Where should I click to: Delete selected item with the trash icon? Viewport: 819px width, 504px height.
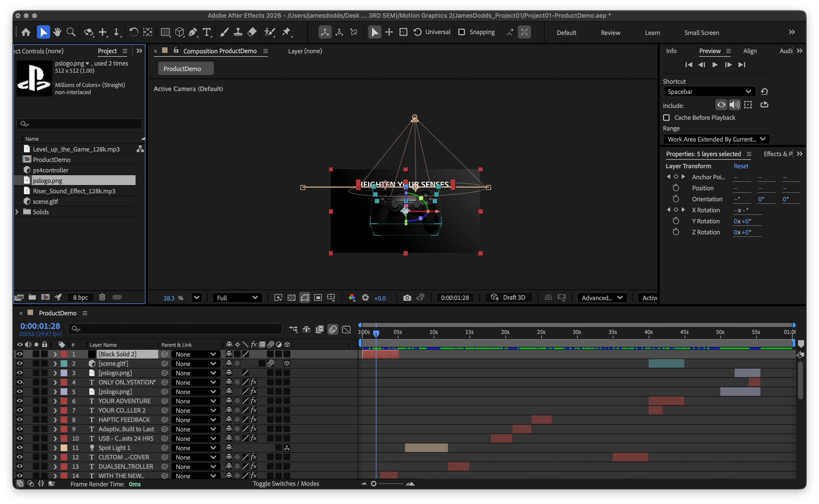[102, 297]
